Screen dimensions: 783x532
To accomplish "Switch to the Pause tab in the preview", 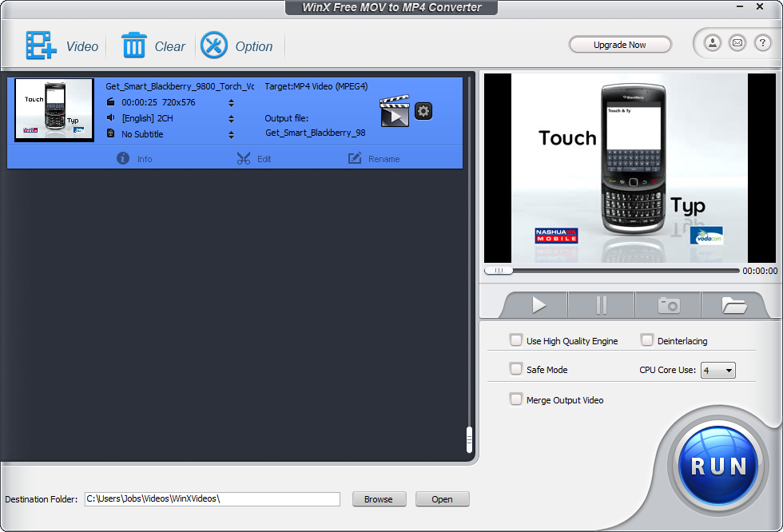I will [601, 304].
